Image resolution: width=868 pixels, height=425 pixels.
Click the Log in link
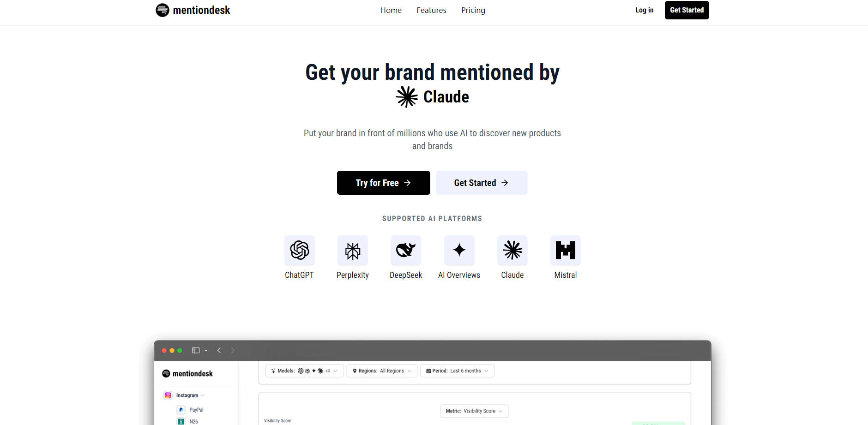(644, 10)
